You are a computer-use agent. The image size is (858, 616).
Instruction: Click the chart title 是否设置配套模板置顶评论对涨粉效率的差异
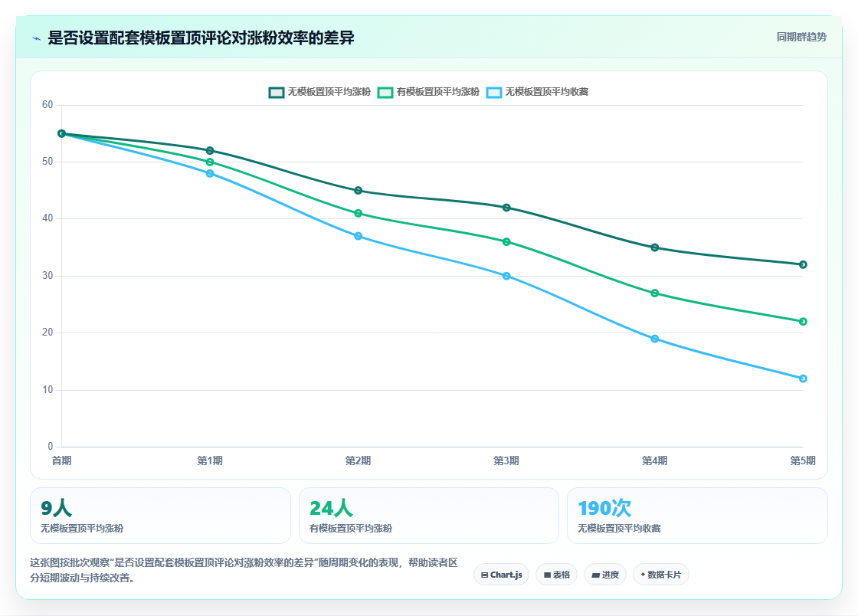point(201,38)
